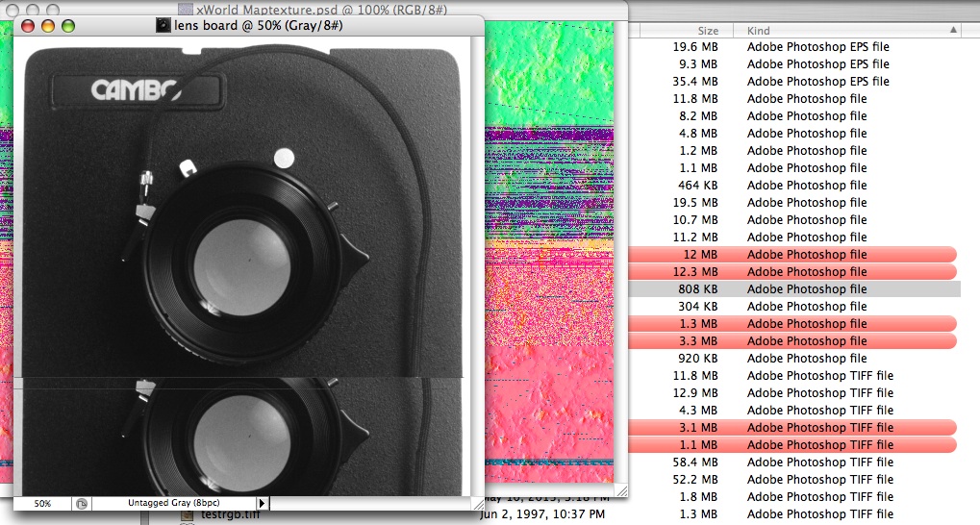Select the red-labeled 1.1 MB TIFF file row
Image resolution: width=980 pixels, height=525 pixels.
(792, 445)
